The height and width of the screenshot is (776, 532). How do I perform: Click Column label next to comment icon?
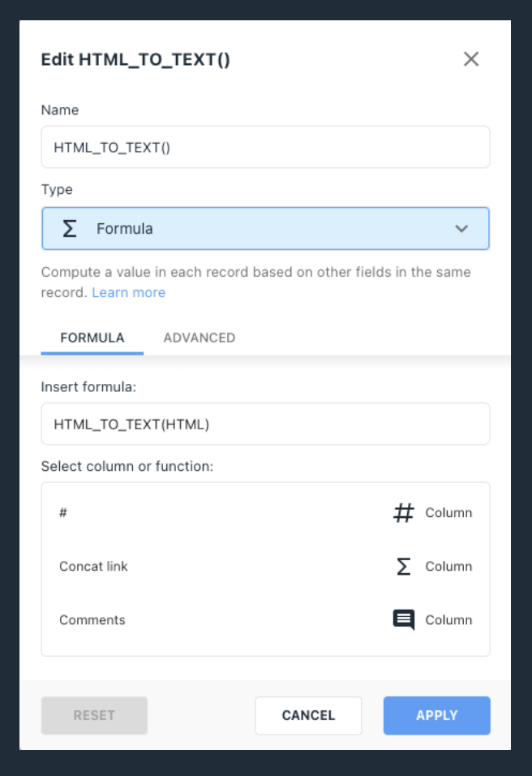click(448, 619)
